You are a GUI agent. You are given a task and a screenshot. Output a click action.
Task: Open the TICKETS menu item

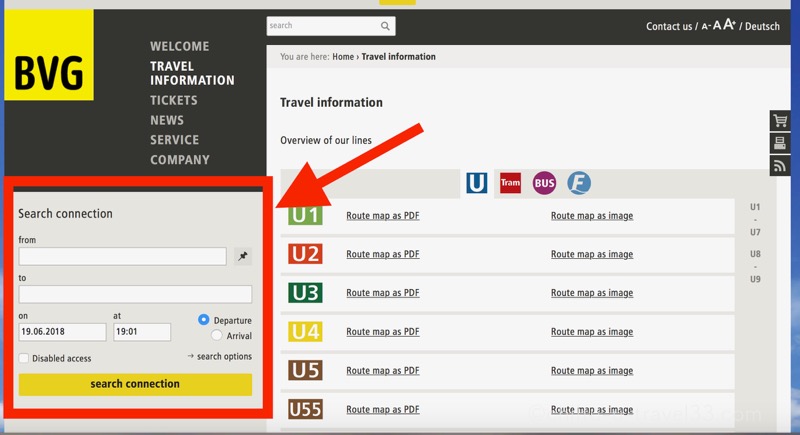173,100
